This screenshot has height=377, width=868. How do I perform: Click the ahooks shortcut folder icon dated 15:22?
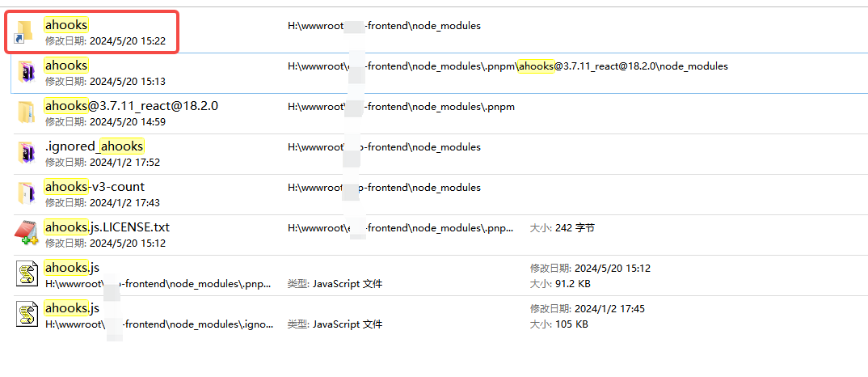click(24, 32)
